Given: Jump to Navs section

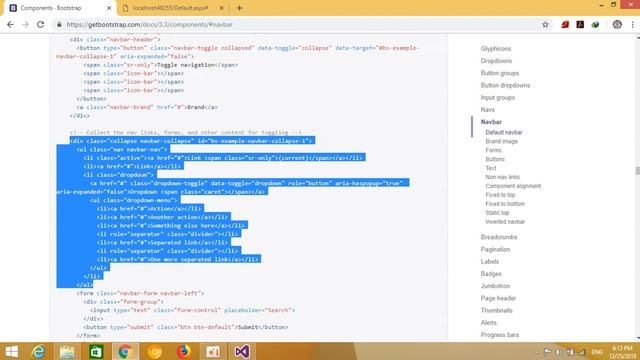Looking at the screenshot, I should 487,110.
